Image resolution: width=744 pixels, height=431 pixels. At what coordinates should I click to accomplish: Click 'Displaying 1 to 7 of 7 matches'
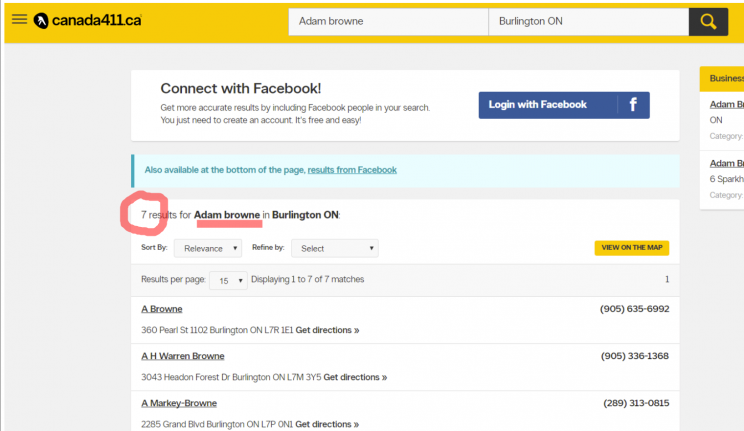(x=307, y=279)
